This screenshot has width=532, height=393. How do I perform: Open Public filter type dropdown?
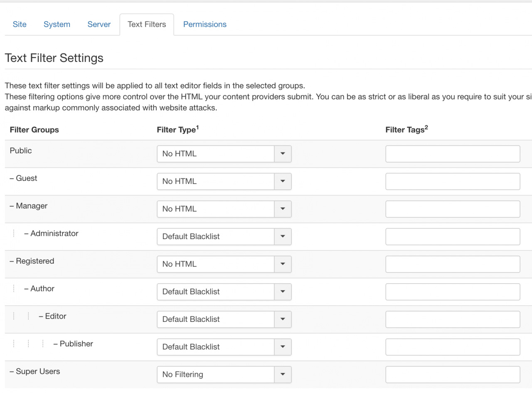pyautogui.click(x=224, y=154)
